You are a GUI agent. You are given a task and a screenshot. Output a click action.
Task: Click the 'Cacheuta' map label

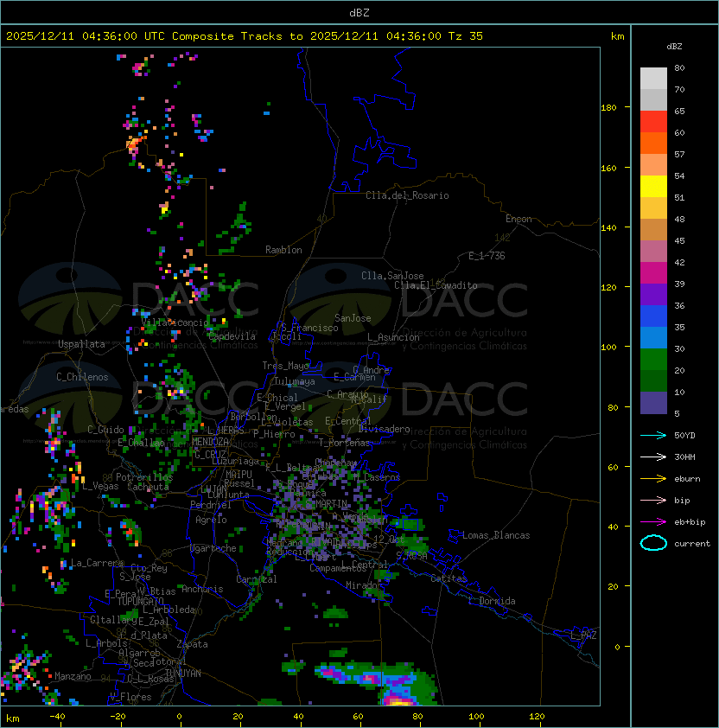pos(148,487)
